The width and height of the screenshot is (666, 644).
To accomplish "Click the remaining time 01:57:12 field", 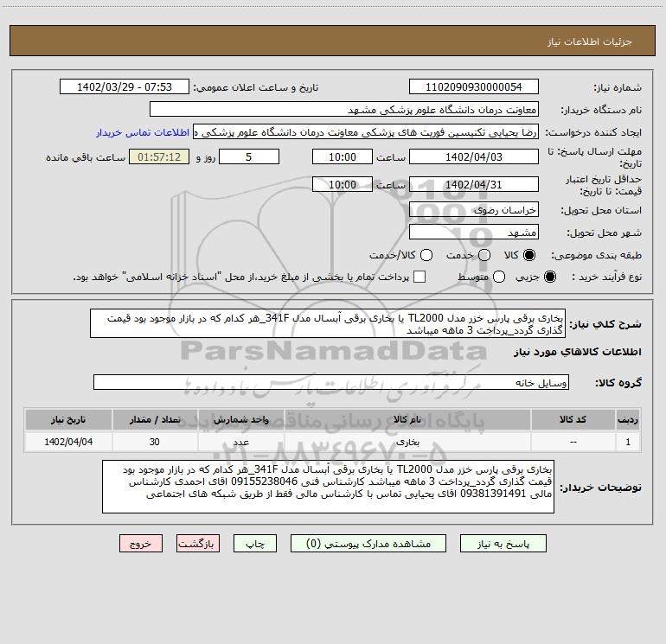I will [159, 157].
